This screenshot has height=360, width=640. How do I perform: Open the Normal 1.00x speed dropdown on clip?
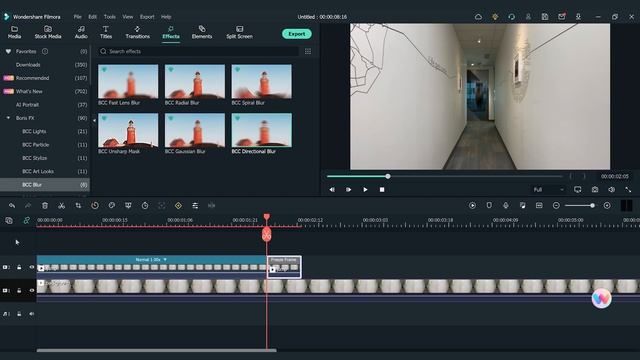click(x=151, y=260)
